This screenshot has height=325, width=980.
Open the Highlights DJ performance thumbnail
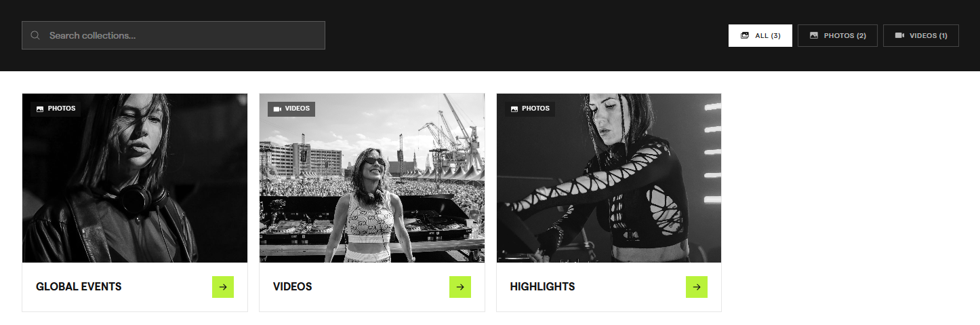(609, 178)
